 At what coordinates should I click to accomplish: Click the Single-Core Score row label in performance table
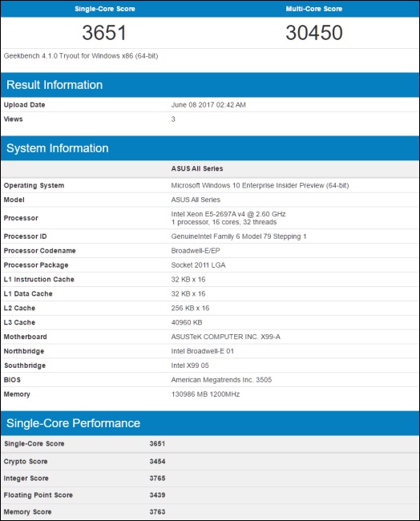[x=34, y=443]
